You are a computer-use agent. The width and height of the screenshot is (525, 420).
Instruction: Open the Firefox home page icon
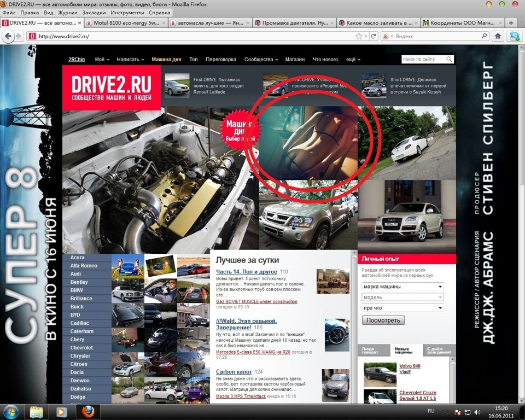tap(498, 36)
